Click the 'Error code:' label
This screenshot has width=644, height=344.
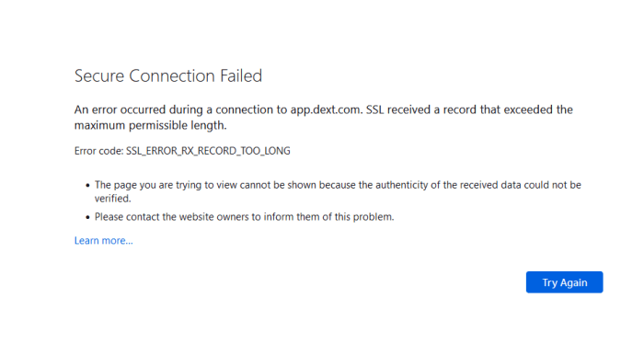[99, 151]
